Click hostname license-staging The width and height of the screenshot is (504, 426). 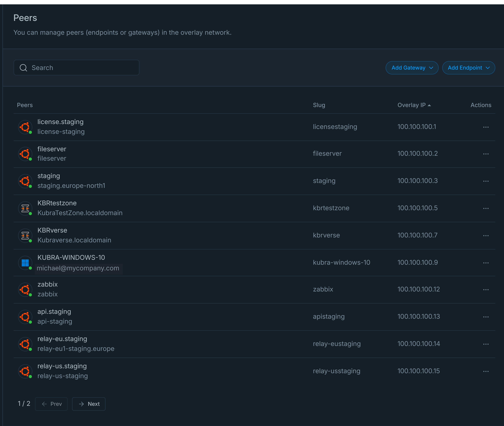pos(61,132)
